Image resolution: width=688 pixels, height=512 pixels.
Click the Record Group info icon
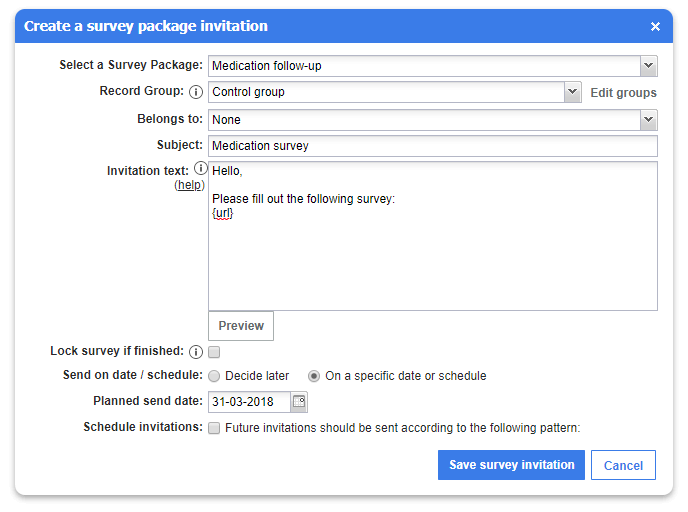tap(196, 92)
